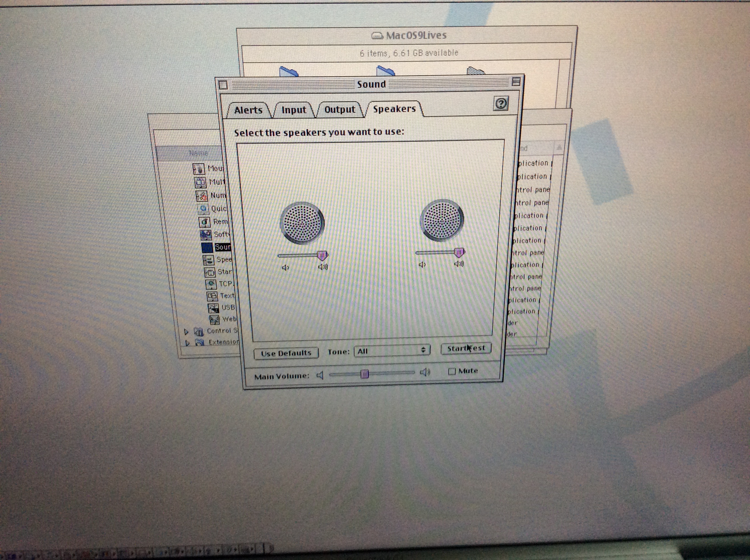Click the left speaker icon
The width and height of the screenshot is (750, 560).
(302, 223)
